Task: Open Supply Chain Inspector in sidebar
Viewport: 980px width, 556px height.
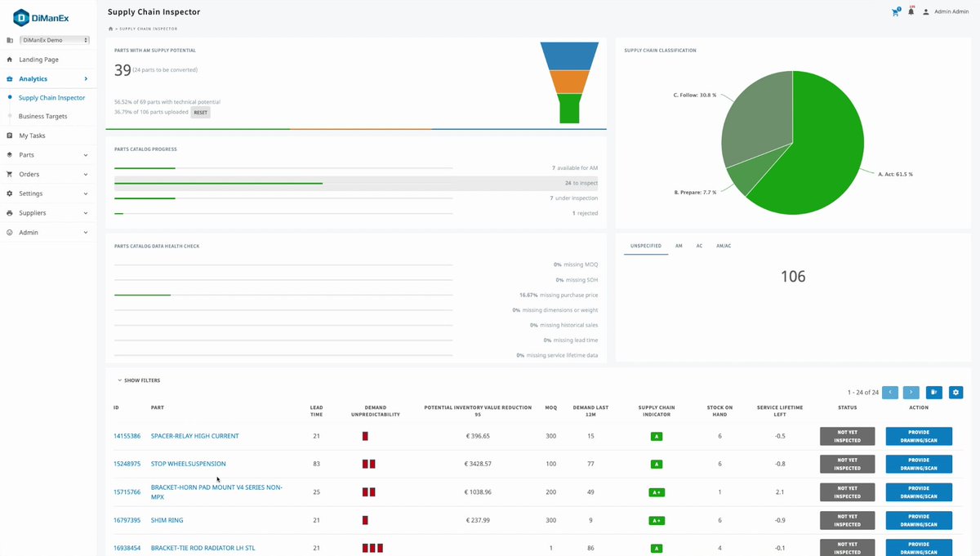Action: point(51,98)
